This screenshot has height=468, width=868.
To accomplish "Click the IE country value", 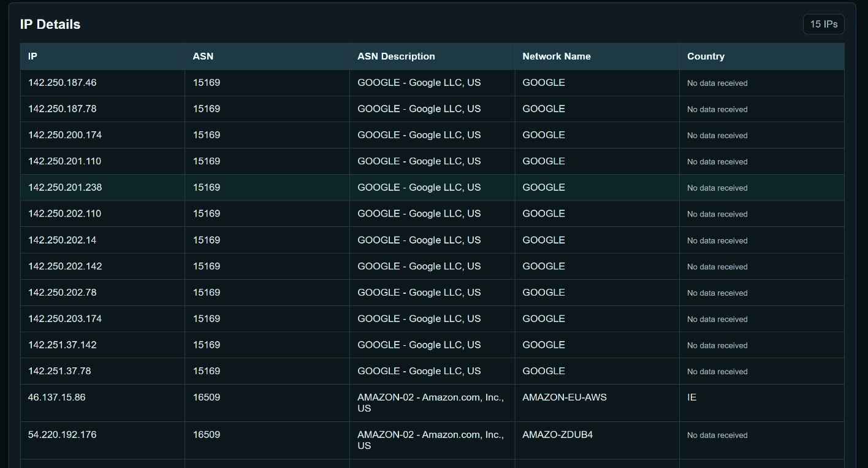I will [691, 397].
